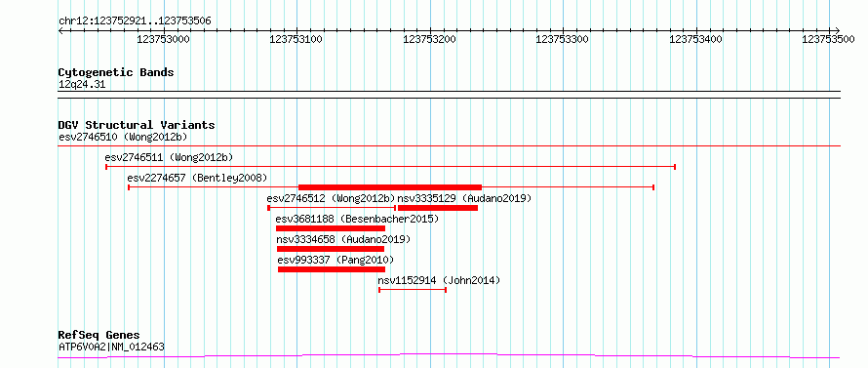
Task: Open the esv993337 (Pang2010) variant bar
Action: [x=332, y=269]
